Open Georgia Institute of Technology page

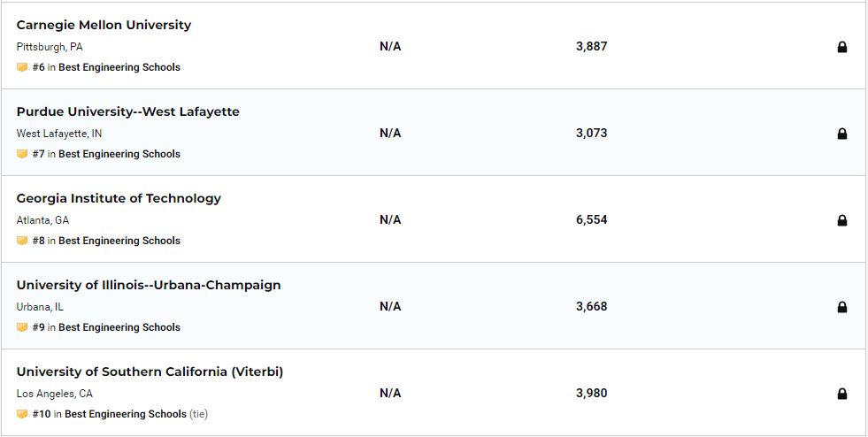[119, 198]
